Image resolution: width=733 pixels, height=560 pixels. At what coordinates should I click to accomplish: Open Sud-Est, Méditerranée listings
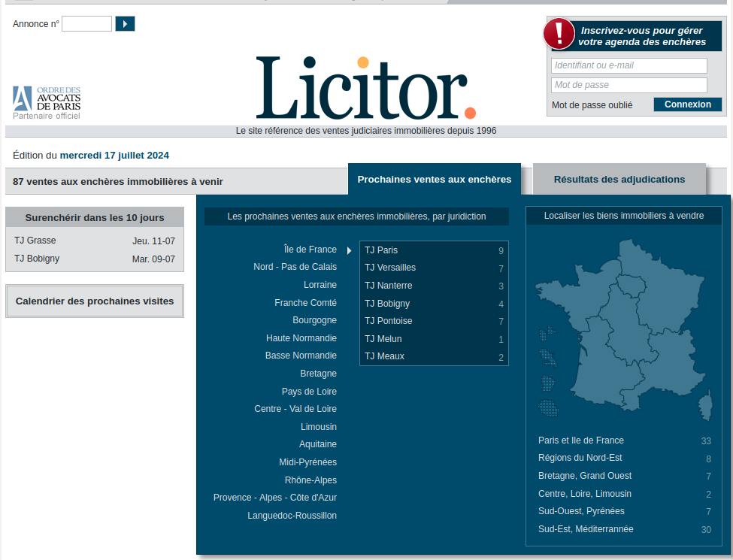(x=625, y=529)
